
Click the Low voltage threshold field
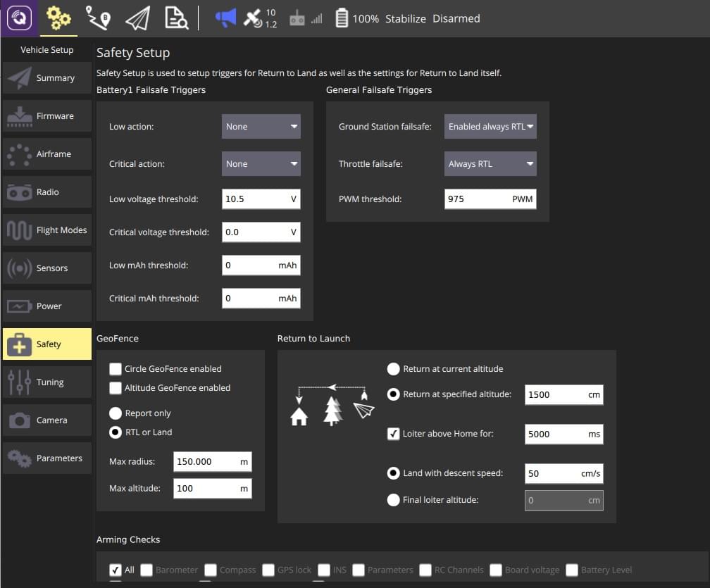pyautogui.click(x=255, y=199)
